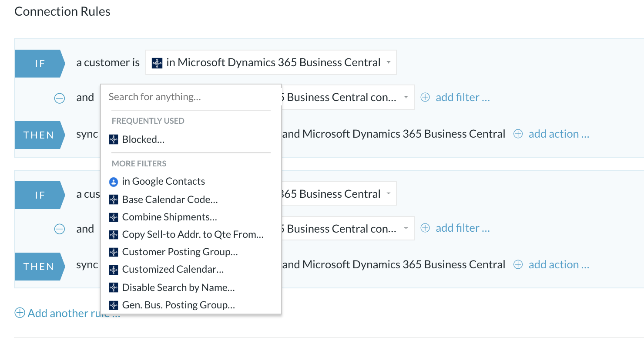Focus the 'Search for anything…' field

point(191,97)
